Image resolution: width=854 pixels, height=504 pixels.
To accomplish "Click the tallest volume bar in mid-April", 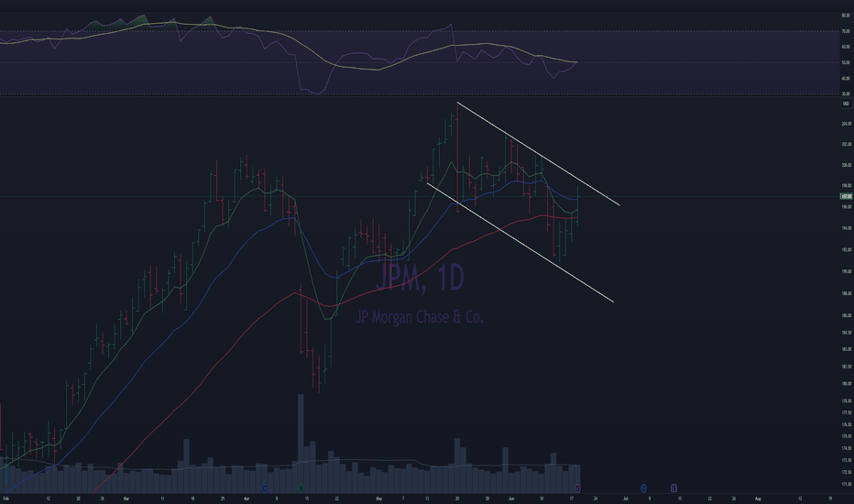I will 301,444.
